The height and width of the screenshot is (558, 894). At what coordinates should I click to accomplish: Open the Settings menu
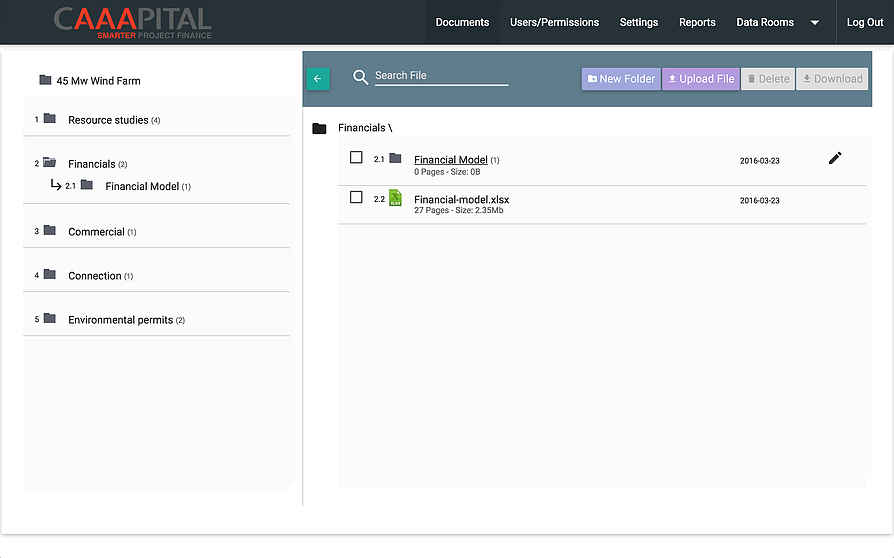coord(639,22)
